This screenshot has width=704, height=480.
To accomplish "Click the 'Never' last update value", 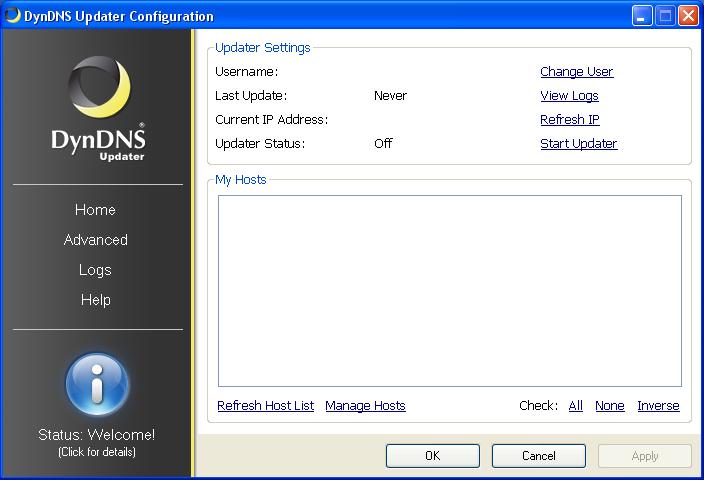I will coord(390,96).
